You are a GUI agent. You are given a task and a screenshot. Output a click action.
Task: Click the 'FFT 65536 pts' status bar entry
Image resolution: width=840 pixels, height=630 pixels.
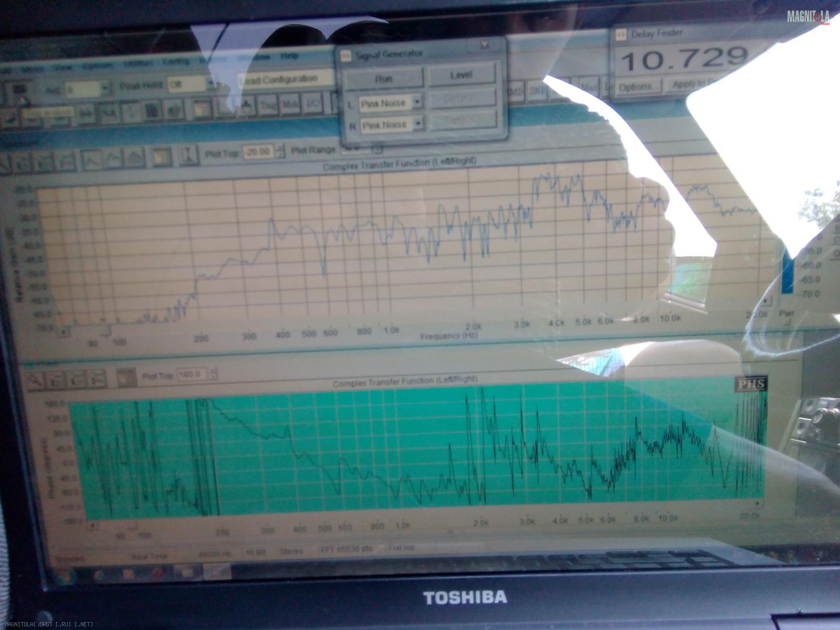(x=346, y=549)
